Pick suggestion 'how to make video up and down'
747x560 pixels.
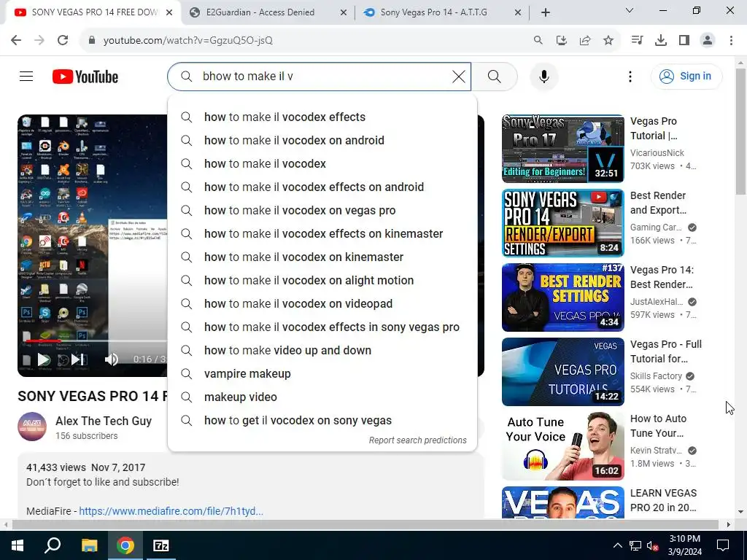tap(322, 351)
